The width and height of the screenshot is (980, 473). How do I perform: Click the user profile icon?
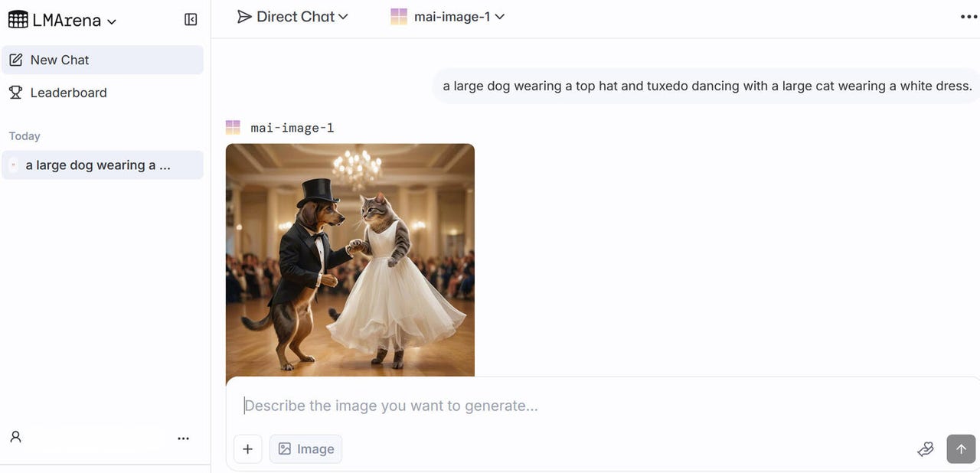[15, 437]
